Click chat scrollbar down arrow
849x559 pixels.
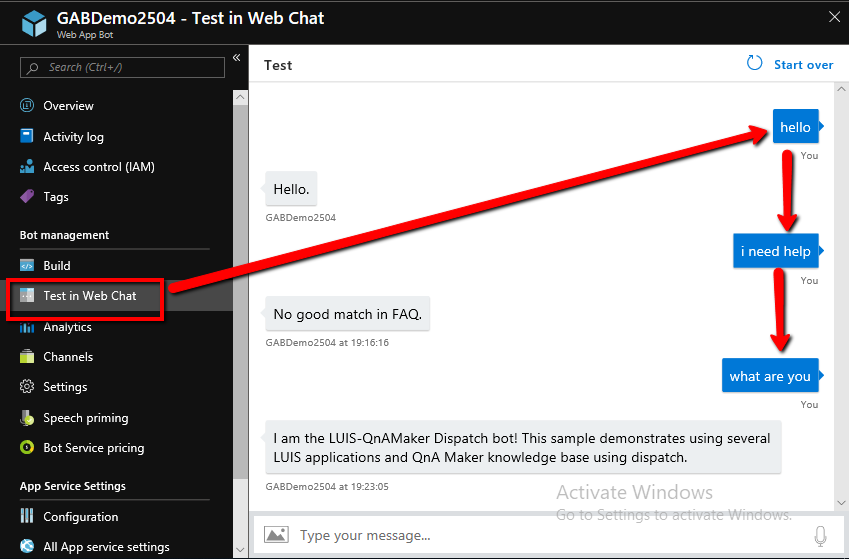[x=841, y=503]
